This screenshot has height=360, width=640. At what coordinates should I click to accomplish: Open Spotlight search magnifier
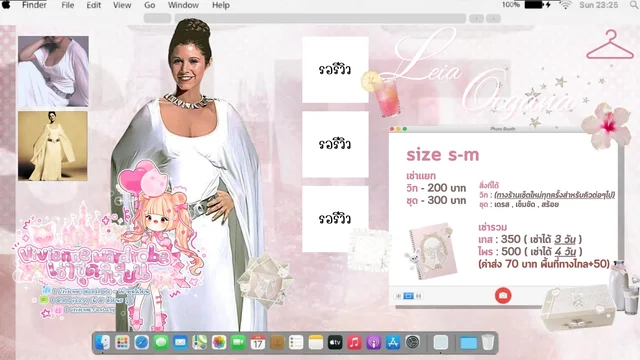click(634, 5)
